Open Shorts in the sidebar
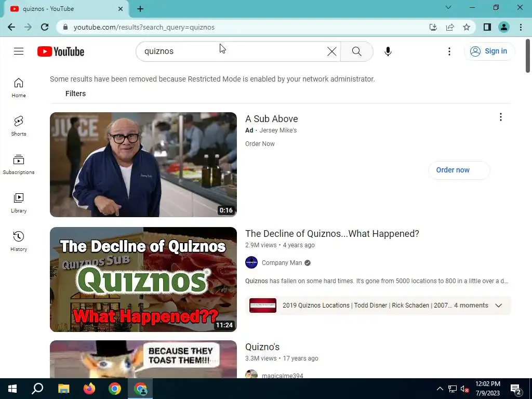The image size is (532, 399). (19, 126)
